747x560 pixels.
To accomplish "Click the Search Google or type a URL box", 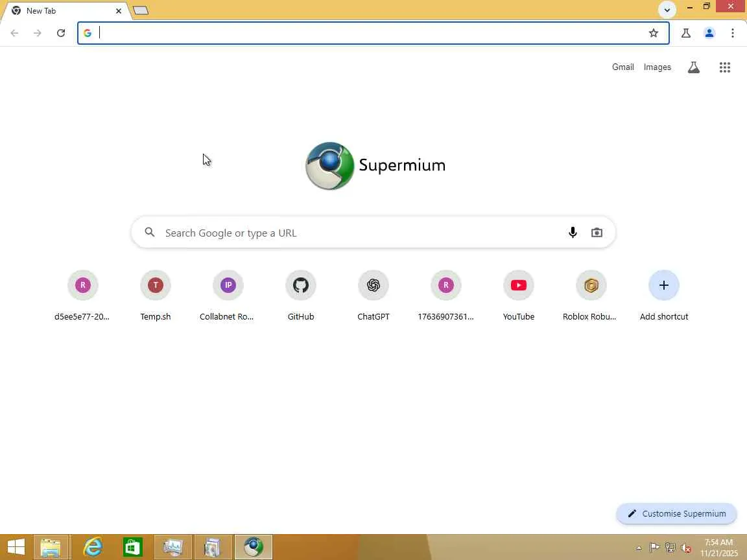I will [x=373, y=233].
